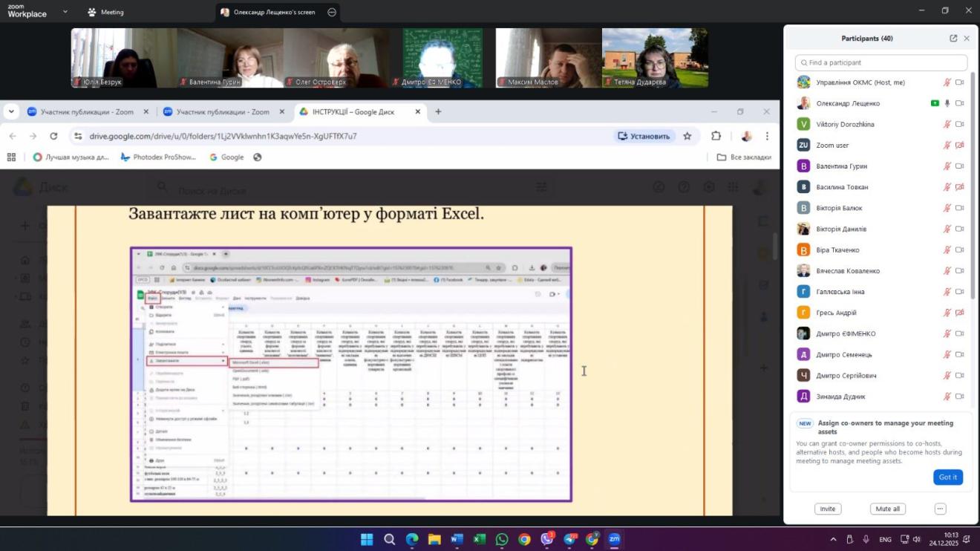Pop out the Participants panel
Image resolution: width=980 pixels, height=551 pixels.
coord(953,39)
